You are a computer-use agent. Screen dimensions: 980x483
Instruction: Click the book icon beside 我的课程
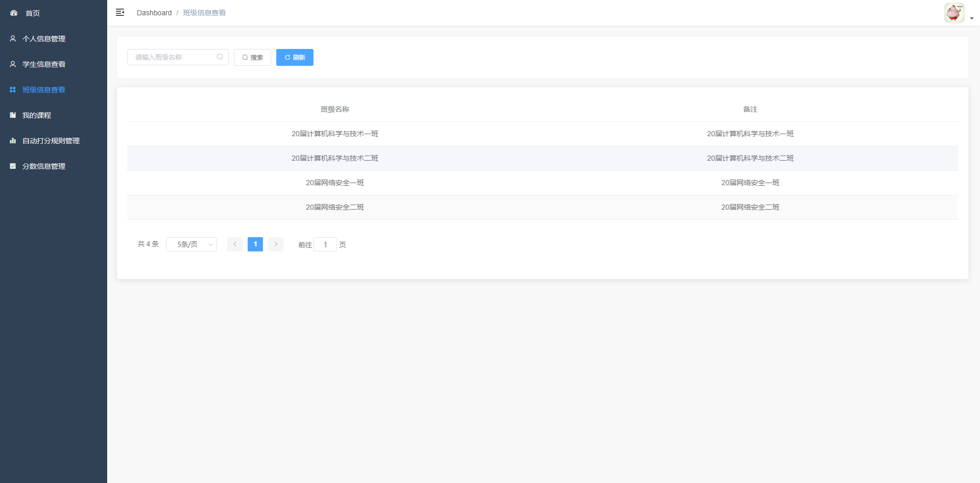[x=13, y=115]
